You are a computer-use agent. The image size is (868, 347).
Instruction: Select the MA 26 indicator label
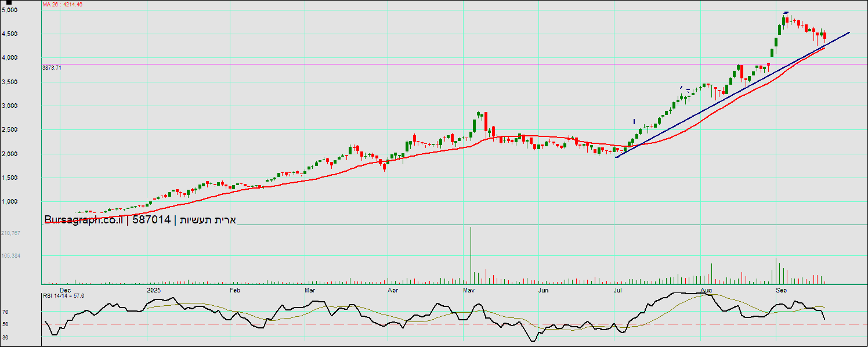[x=63, y=5]
